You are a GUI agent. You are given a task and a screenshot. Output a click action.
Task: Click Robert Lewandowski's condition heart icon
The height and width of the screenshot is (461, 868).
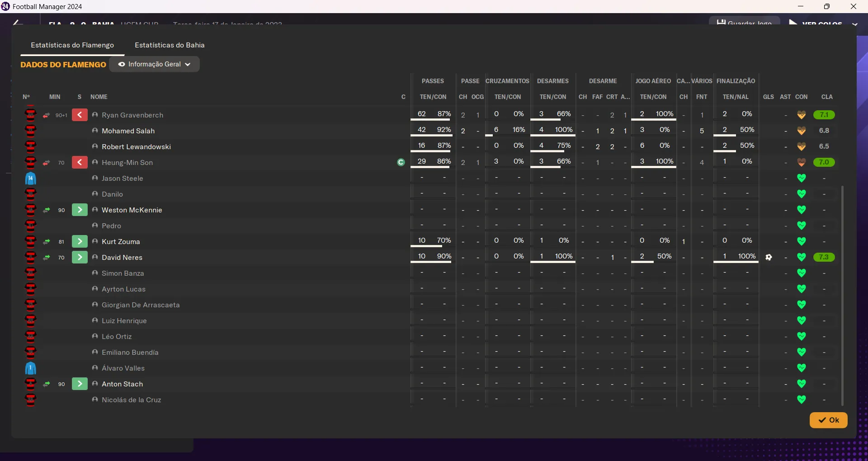coord(802,146)
